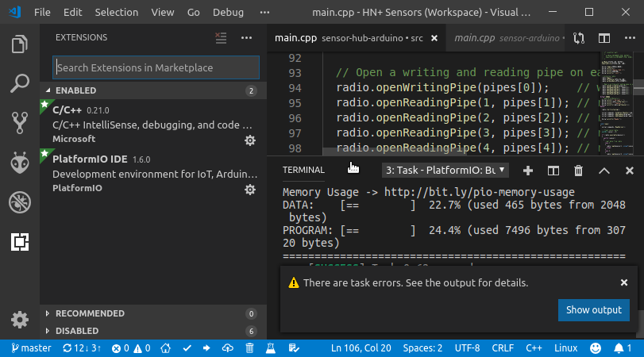The height and width of the screenshot is (357, 644).
Task: Open the File menu
Action: [42, 13]
